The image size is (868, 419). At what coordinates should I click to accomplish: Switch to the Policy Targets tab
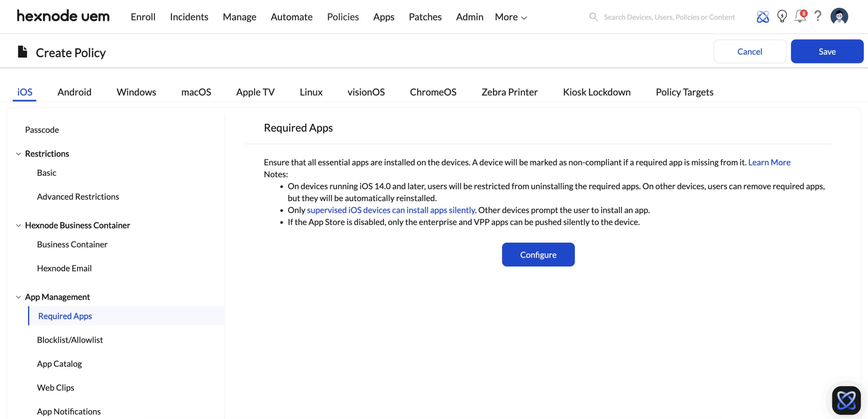point(685,92)
